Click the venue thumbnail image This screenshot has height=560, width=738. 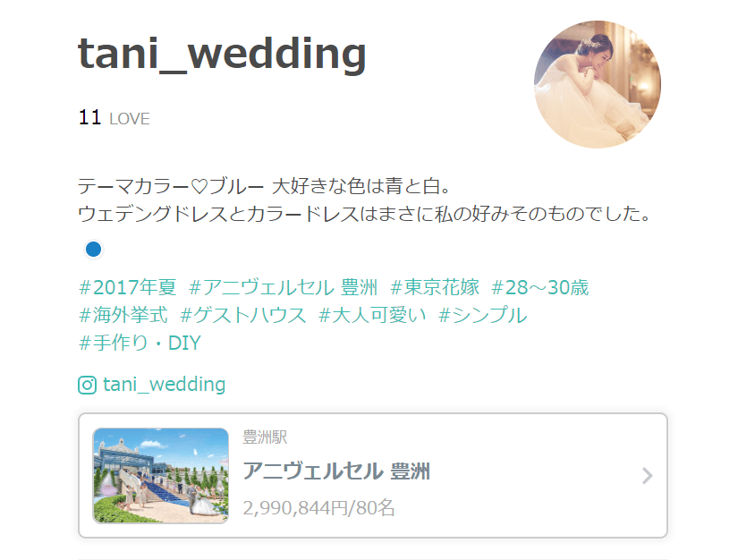tap(161, 475)
